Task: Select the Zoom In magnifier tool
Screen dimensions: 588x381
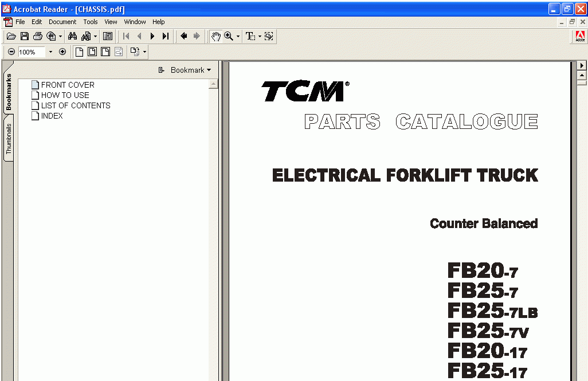Action: coord(228,36)
